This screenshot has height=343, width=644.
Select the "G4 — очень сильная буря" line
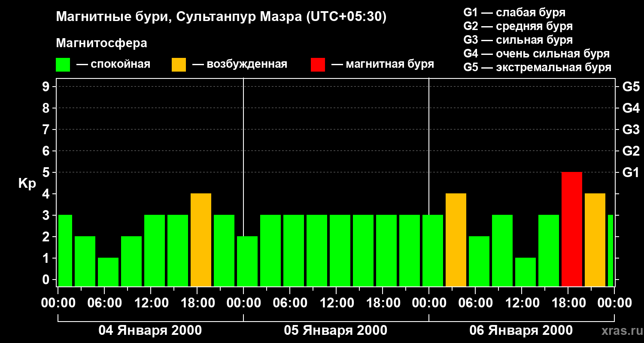(x=537, y=54)
